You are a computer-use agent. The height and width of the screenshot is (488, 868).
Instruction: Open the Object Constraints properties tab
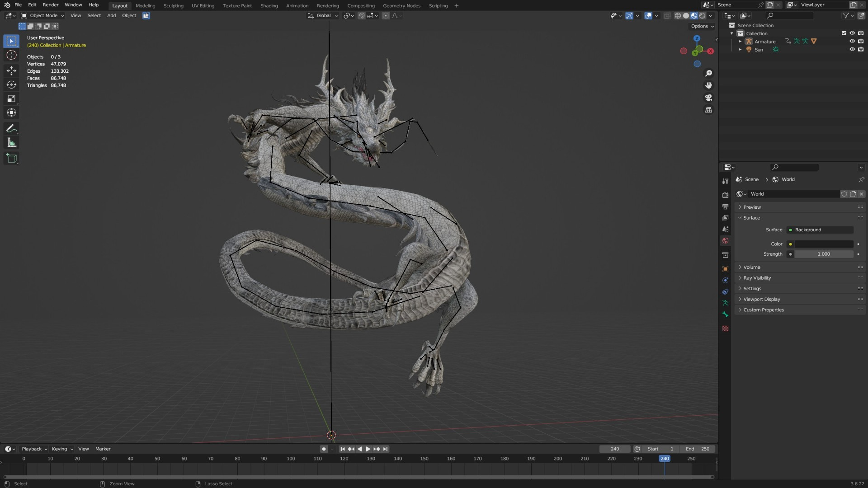tap(725, 291)
